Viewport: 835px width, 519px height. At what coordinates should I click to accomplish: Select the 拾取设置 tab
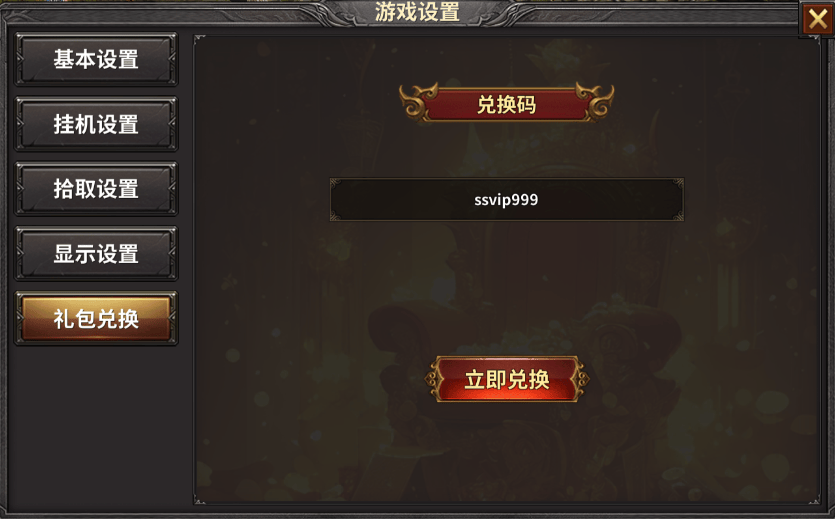(96, 189)
